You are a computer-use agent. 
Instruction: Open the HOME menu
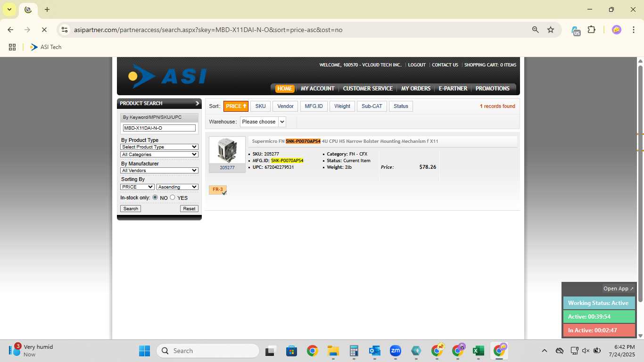pos(284,88)
